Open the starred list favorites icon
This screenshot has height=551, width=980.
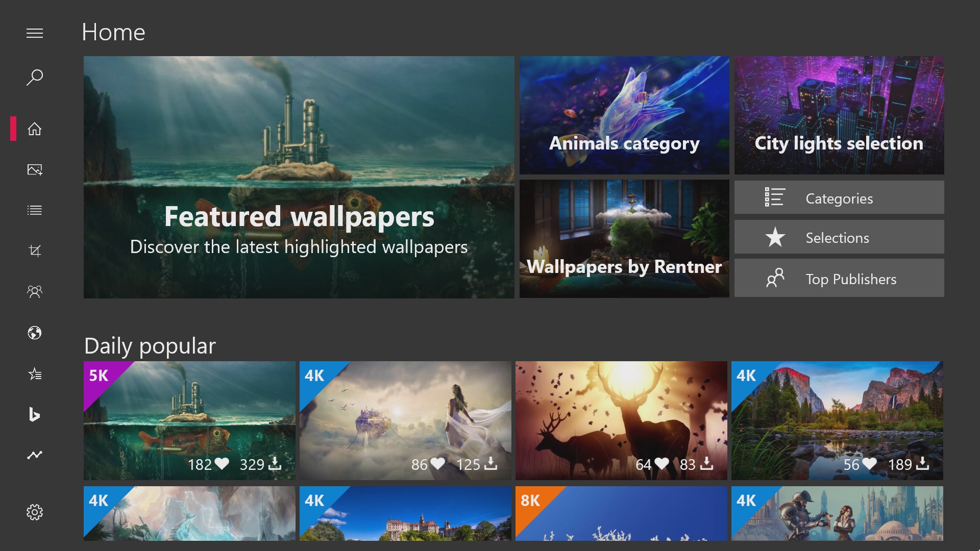click(35, 374)
